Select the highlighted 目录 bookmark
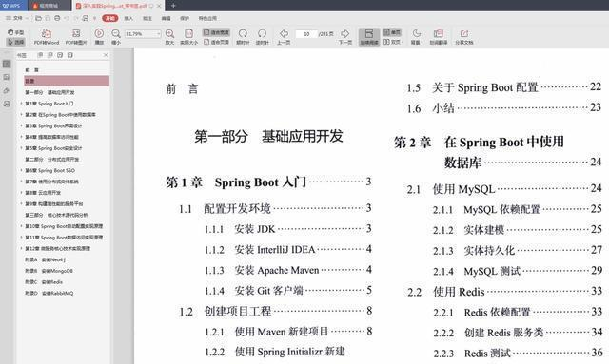This screenshot has height=364, width=609. point(67,81)
